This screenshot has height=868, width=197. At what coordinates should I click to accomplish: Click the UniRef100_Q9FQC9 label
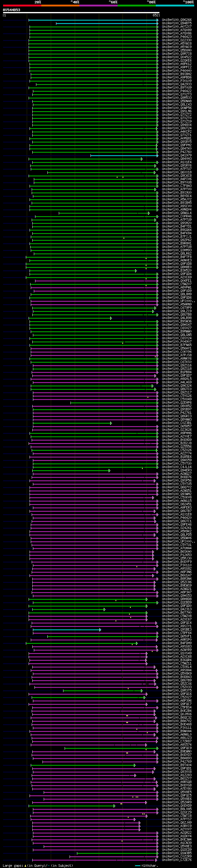tap(176, 748)
